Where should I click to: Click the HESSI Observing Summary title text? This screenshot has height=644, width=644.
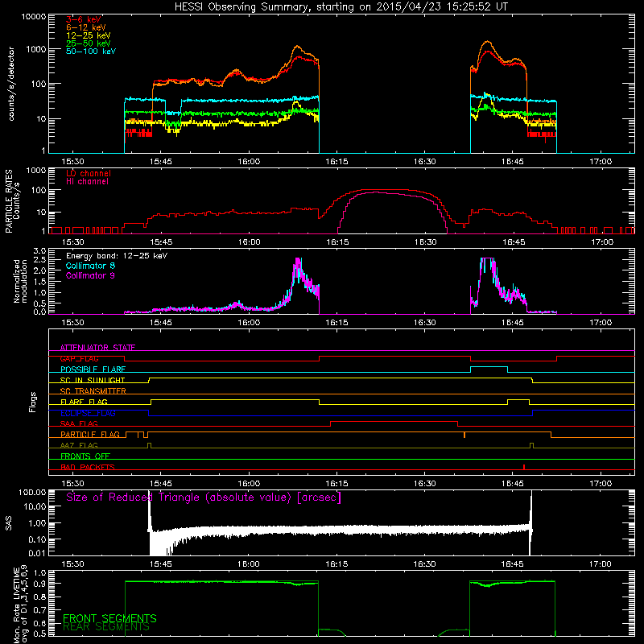pos(341,6)
